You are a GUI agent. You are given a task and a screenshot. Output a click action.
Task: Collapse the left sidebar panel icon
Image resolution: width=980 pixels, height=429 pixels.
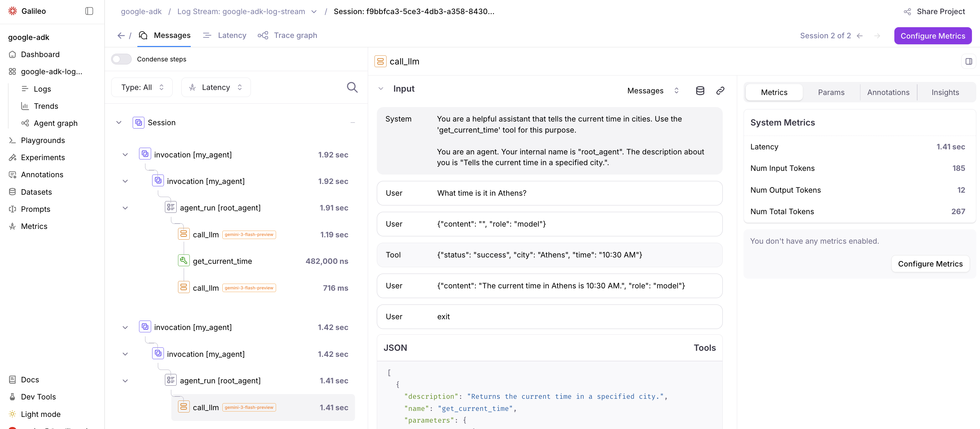tap(89, 11)
